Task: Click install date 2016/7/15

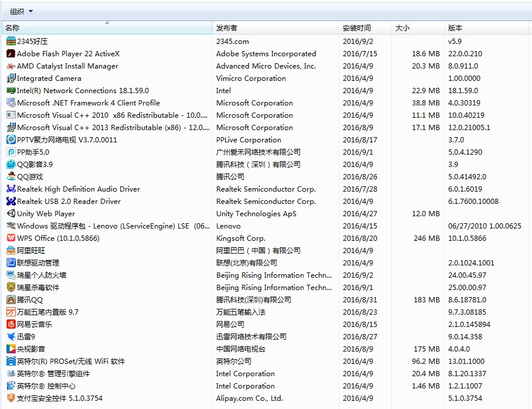Action: point(360,54)
